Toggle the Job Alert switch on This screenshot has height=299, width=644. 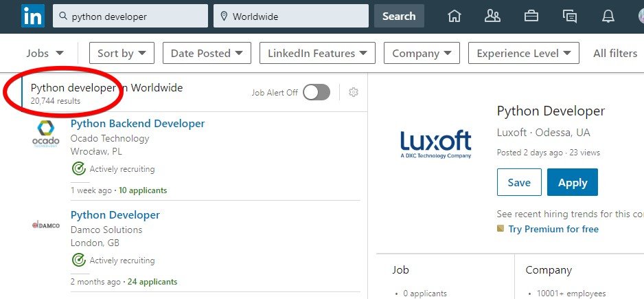point(317,92)
